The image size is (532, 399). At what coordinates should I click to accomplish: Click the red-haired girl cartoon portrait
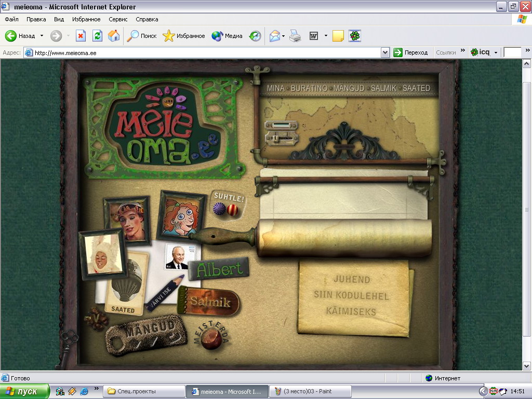click(181, 214)
